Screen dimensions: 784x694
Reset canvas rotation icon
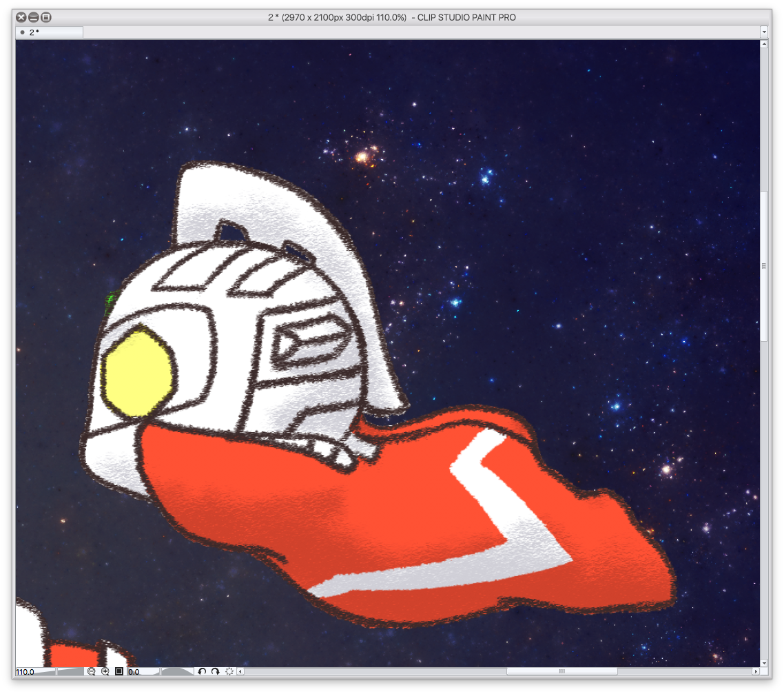pyautogui.click(x=229, y=671)
